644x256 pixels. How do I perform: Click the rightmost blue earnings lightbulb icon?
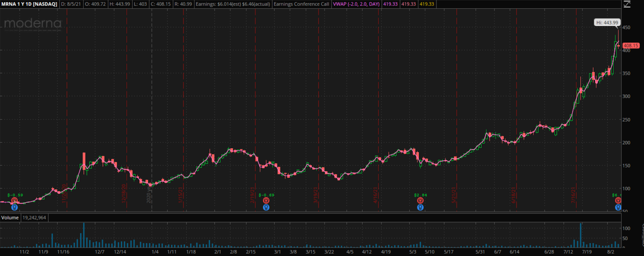click(618, 207)
